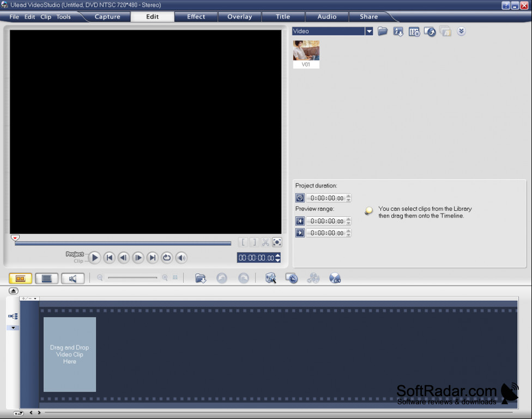Click the scissors cut clip icon
The image size is (532, 419).
tap(265, 242)
